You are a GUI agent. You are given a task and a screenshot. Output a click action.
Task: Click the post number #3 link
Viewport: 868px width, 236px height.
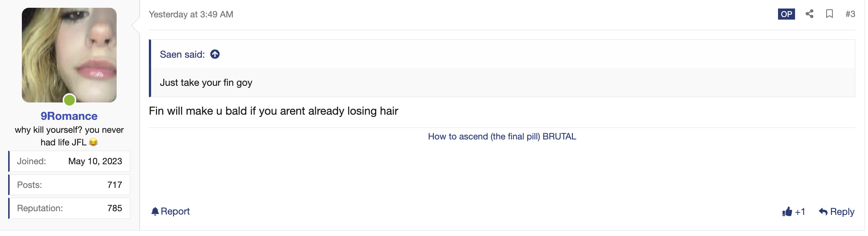(850, 14)
